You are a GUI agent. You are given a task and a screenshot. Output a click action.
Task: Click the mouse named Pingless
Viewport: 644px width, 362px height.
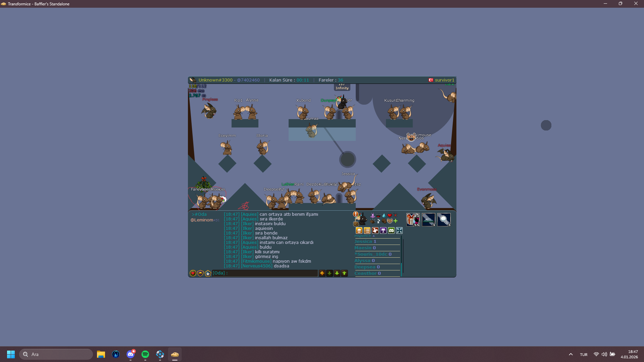[x=209, y=111]
